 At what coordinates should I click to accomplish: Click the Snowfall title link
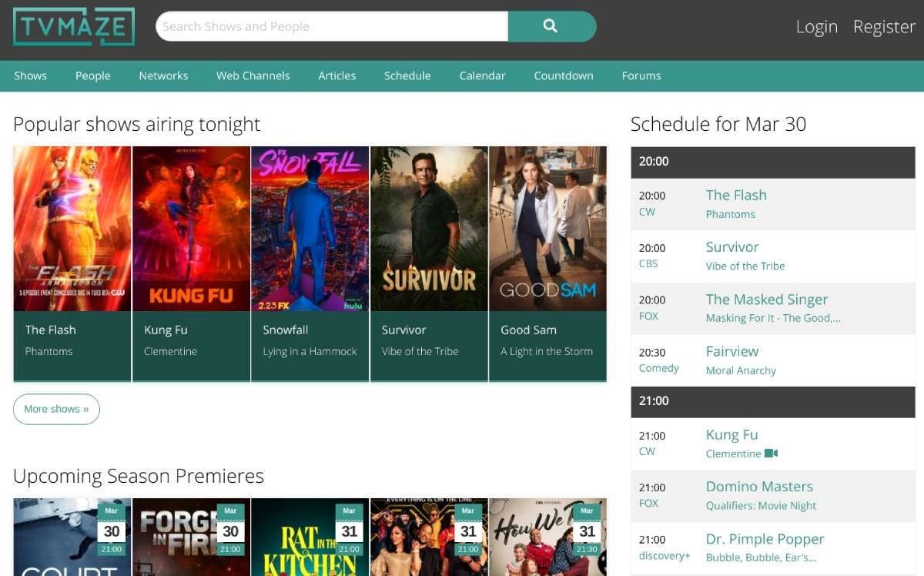pyautogui.click(x=285, y=330)
